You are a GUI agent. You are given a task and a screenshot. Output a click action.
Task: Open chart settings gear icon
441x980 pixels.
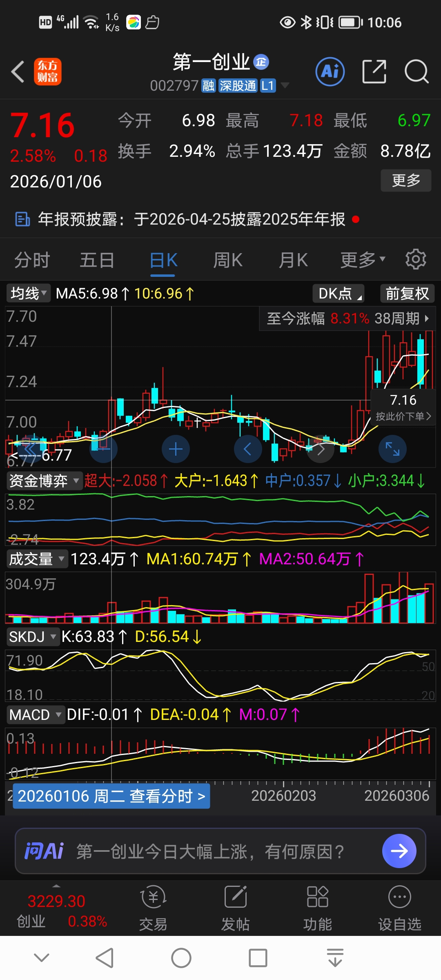click(416, 259)
